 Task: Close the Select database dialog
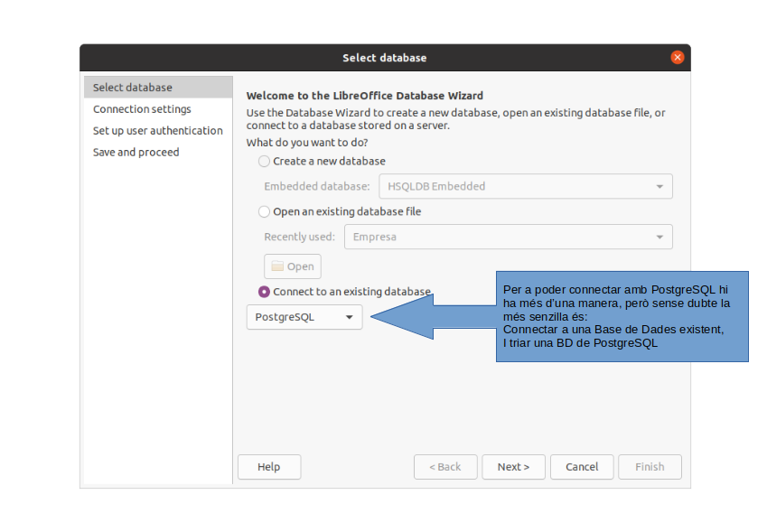click(677, 57)
